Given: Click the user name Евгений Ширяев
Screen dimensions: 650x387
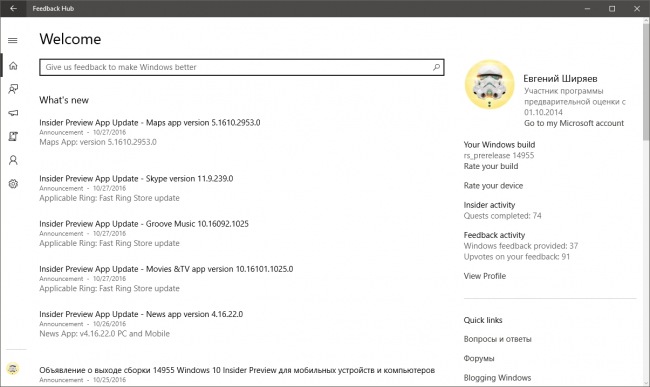Looking at the screenshot, I should 560,78.
